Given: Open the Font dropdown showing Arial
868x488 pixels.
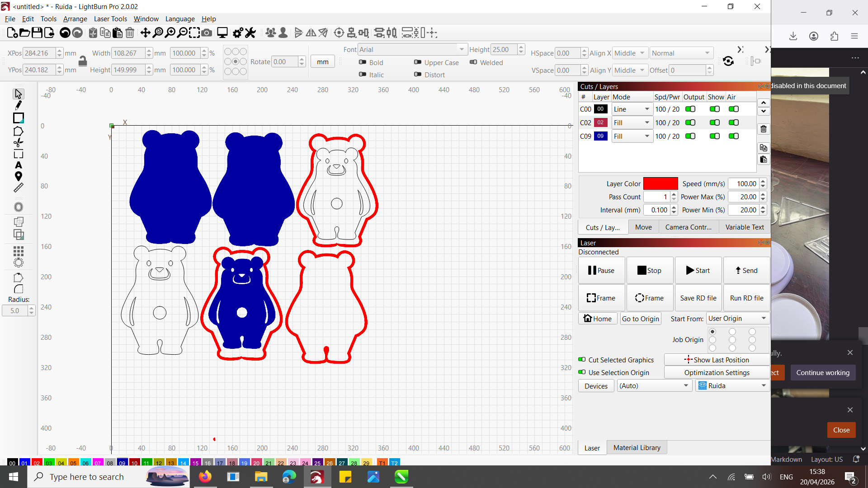Looking at the screenshot, I should click(x=411, y=49).
